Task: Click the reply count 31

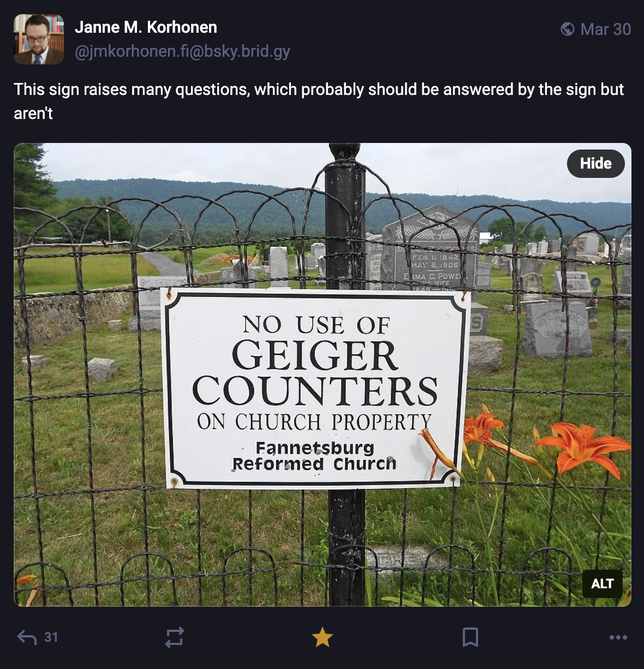Action: tap(51, 637)
